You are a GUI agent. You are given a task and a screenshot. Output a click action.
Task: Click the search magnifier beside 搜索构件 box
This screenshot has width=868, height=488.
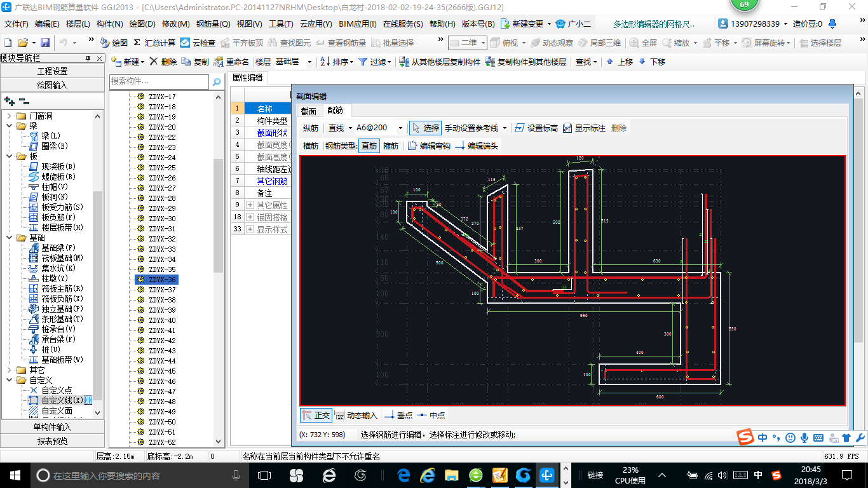(x=217, y=81)
